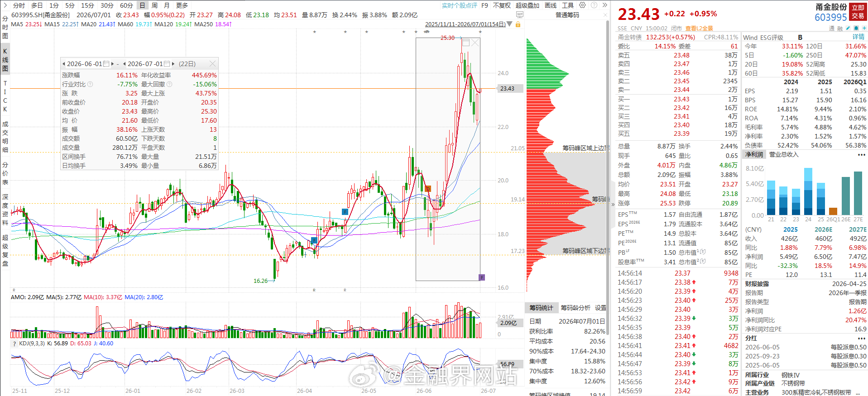Click the 钢铁IV industry entry
868x396 pixels.
pos(791,375)
